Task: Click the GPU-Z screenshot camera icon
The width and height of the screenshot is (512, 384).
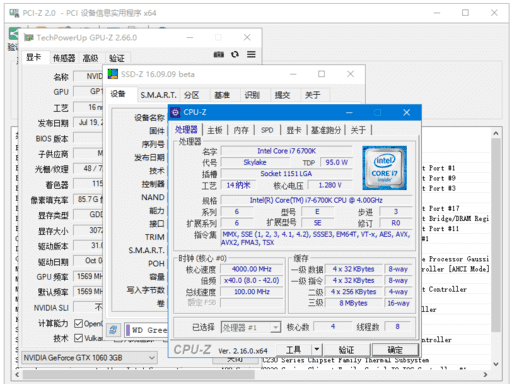Action: [x=219, y=54]
